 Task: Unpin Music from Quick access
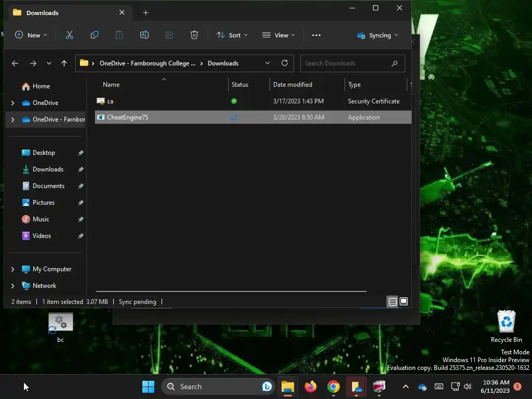pyautogui.click(x=81, y=220)
